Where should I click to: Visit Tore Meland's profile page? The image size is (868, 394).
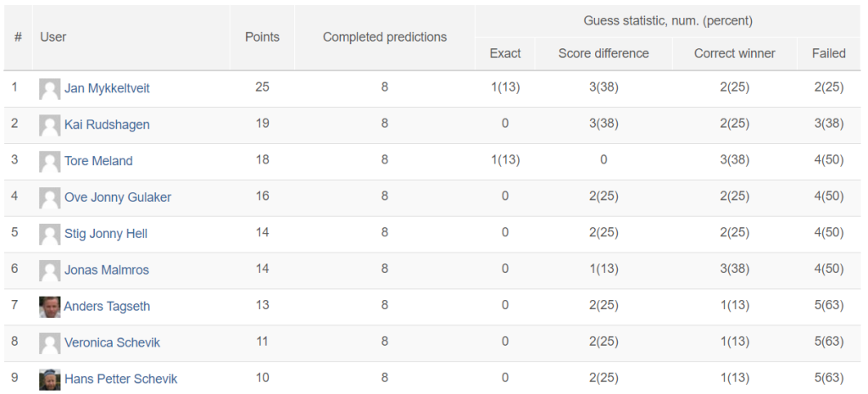click(98, 161)
